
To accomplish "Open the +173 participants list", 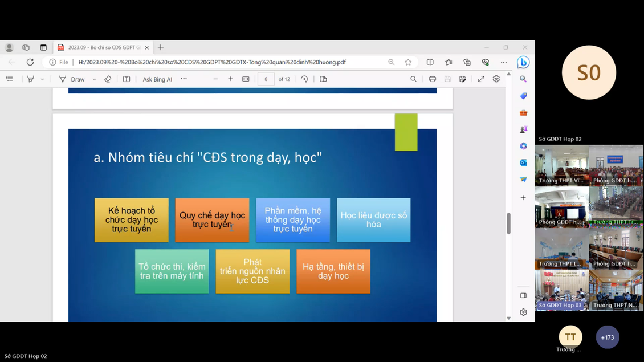I will coord(607,337).
